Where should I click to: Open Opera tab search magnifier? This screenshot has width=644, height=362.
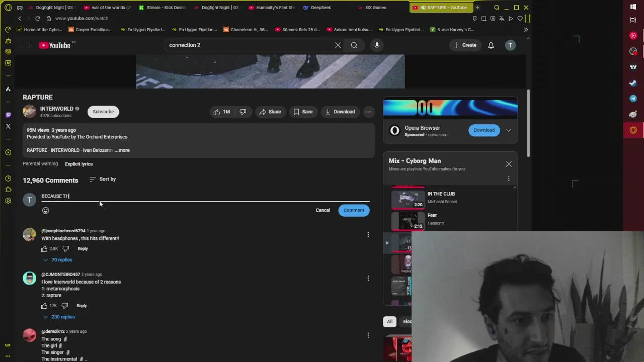[x=497, y=8]
